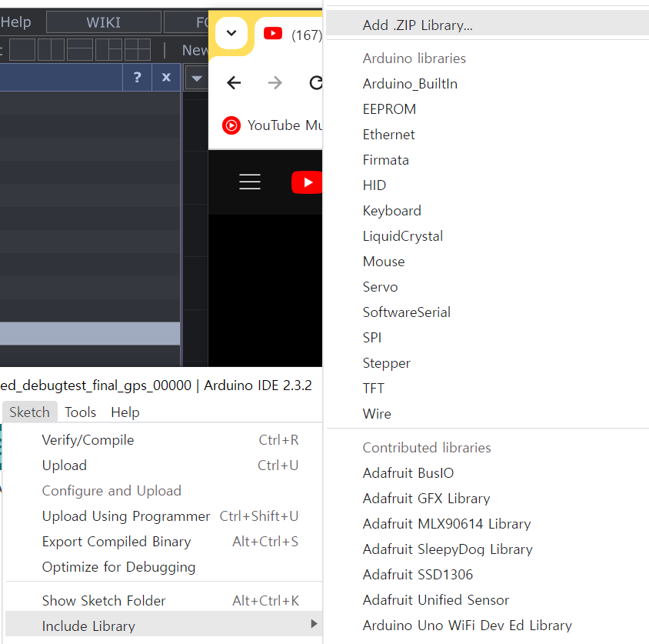Viewport: 649px width, 644px height.
Task: Open the YouTube hamburger guide menu
Action: click(x=250, y=182)
